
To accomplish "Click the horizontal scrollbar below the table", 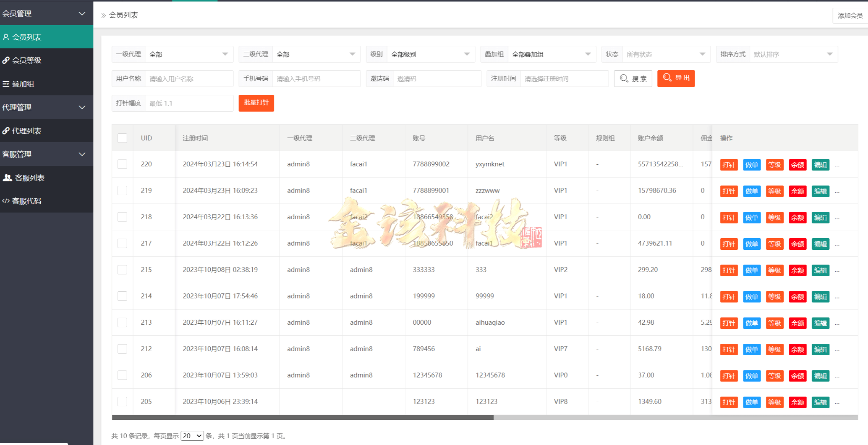I will pyautogui.click(x=303, y=417).
